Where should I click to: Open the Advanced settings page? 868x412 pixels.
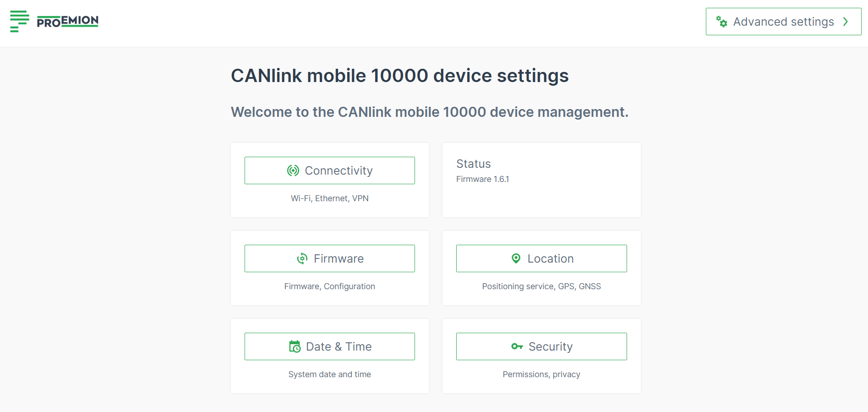point(783,22)
